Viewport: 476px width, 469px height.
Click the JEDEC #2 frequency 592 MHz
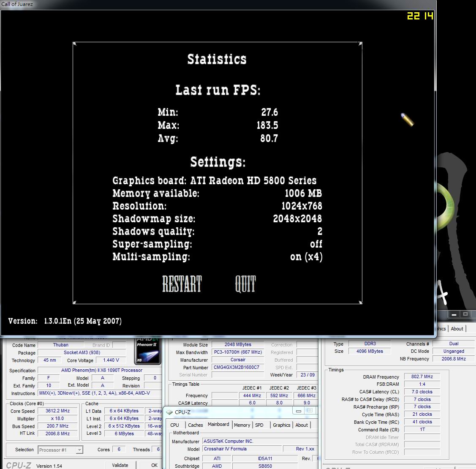point(279,395)
